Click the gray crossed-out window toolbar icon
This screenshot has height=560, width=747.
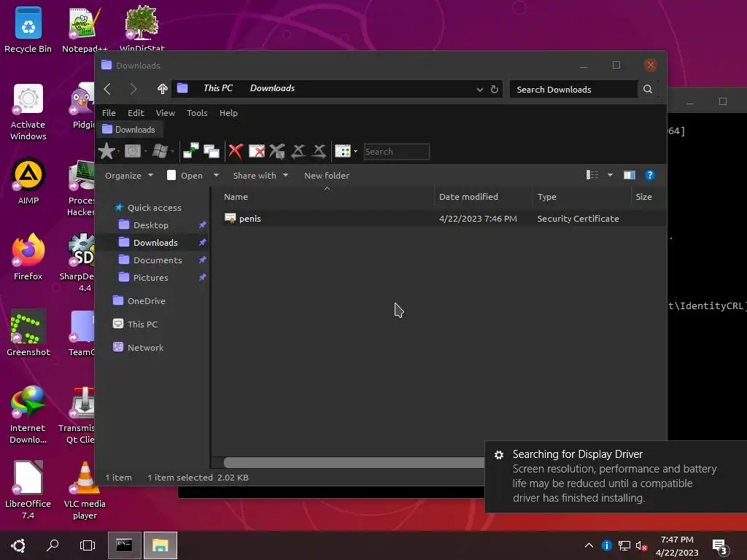pos(277,152)
